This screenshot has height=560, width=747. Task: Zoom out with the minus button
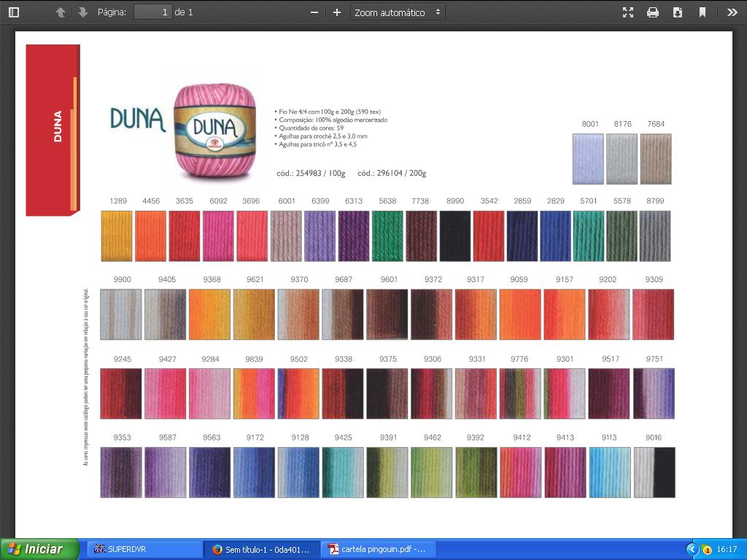(314, 12)
